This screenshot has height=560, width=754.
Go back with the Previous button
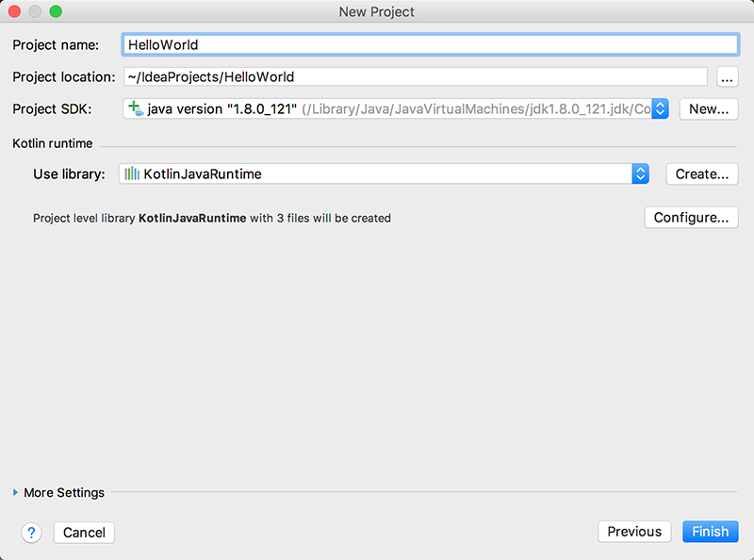(634, 532)
